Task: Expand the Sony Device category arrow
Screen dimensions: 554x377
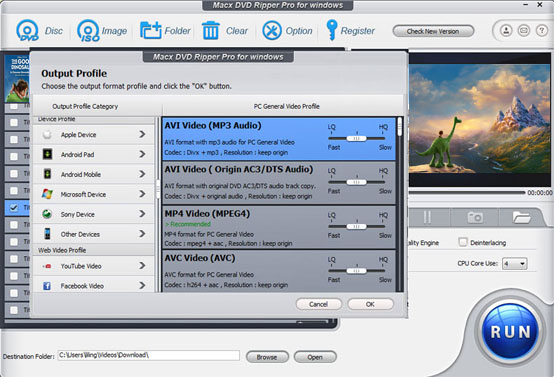Action: click(142, 214)
